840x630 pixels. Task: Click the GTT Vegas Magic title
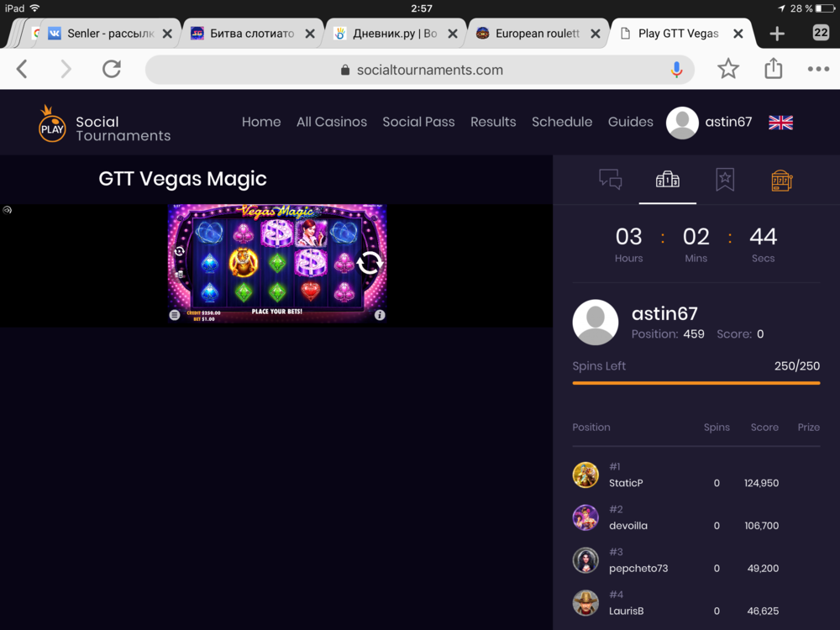182,178
